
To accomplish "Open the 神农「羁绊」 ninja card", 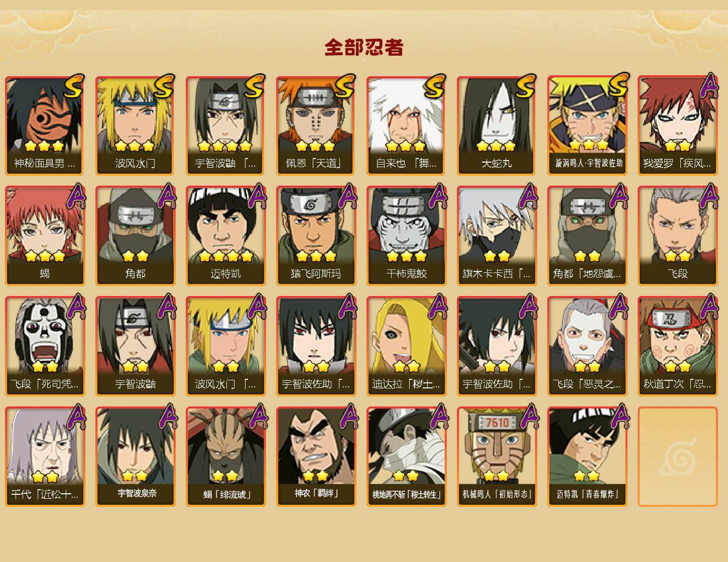I will (316, 457).
